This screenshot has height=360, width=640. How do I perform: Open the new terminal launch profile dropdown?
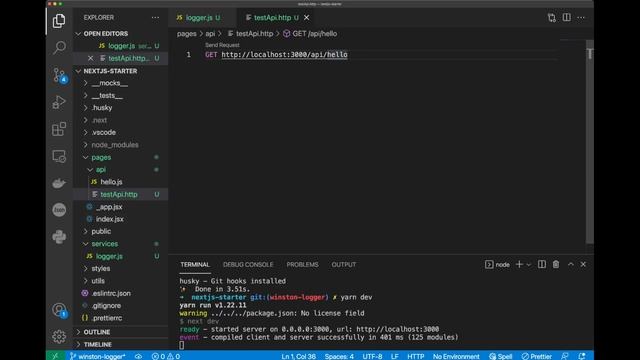tap(529, 265)
